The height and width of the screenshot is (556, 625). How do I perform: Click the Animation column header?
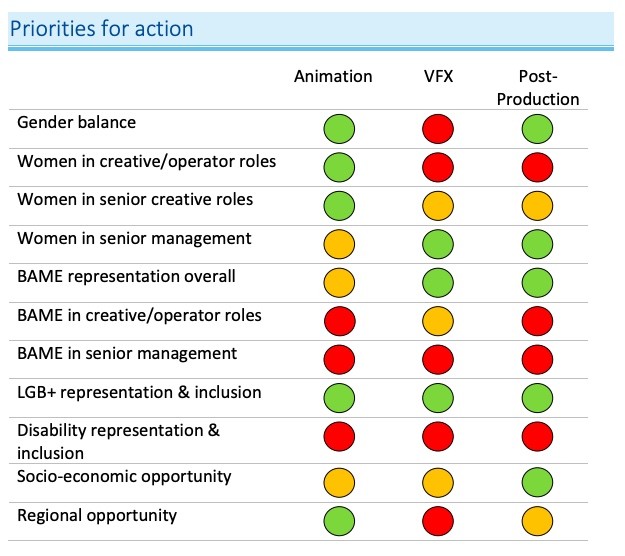[x=333, y=77]
